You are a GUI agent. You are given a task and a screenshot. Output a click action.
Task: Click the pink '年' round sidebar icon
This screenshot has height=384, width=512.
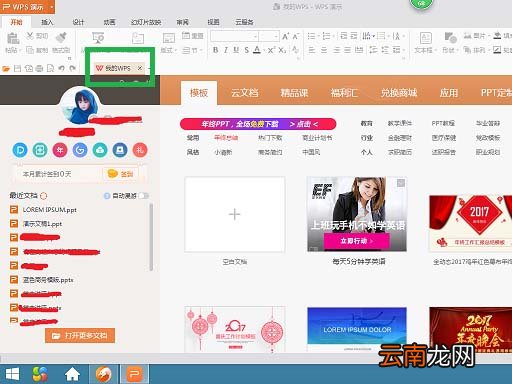coord(60,150)
